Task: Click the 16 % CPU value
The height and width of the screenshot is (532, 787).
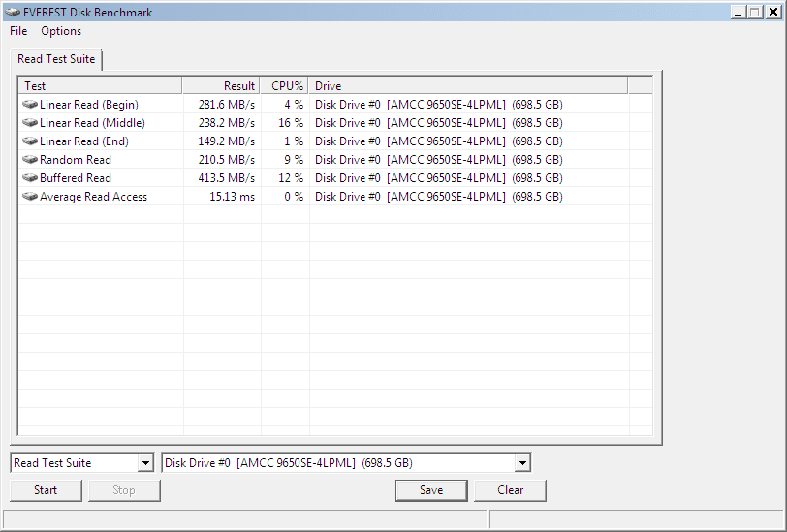Action: tap(291, 123)
